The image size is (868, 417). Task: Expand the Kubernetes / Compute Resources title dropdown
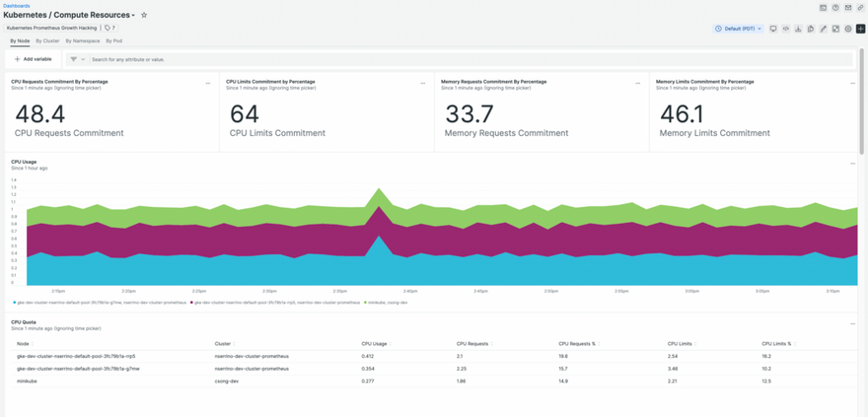tap(133, 16)
